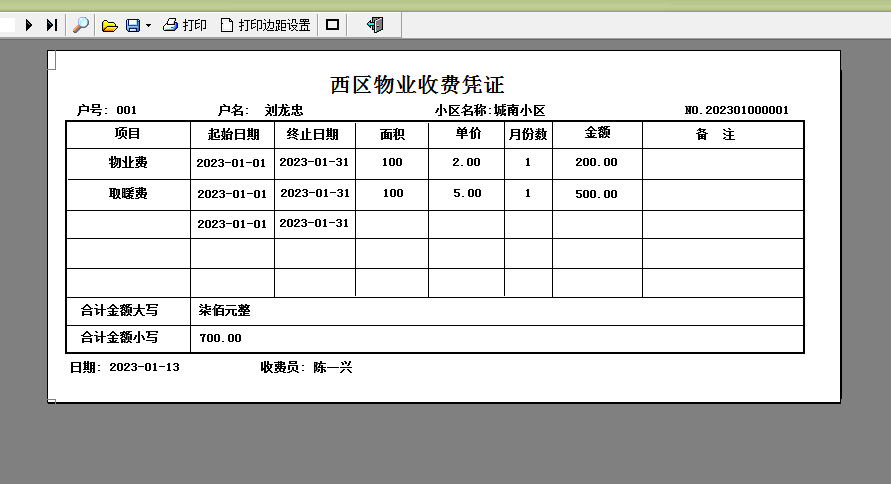
Task: Select 取暖费 start date 2023-01-01
Action: pos(232,194)
